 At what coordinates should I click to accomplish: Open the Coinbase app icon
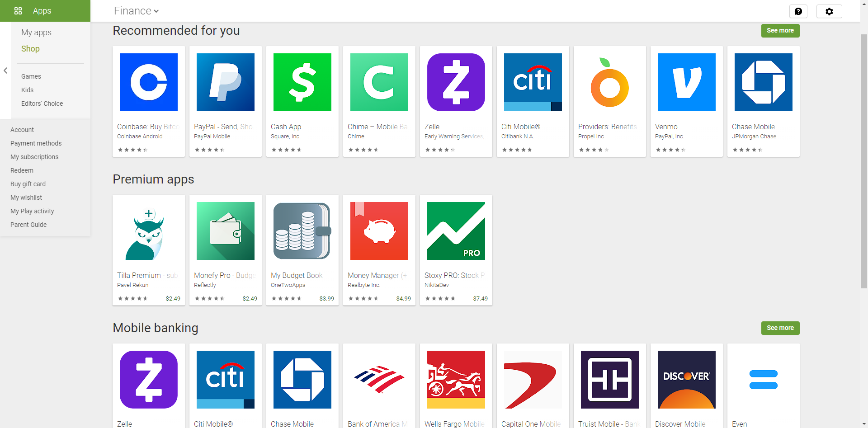pyautogui.click(x=148, y=82)
